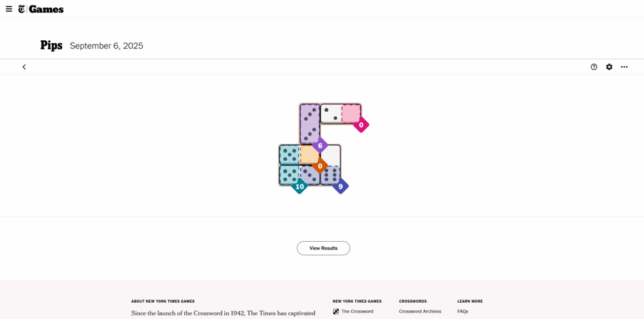Click the Crossword icon in footer

(x=336, y=311)
